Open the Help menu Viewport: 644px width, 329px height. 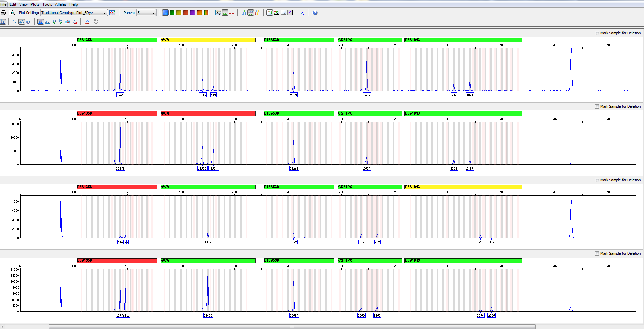pos(74,4)
